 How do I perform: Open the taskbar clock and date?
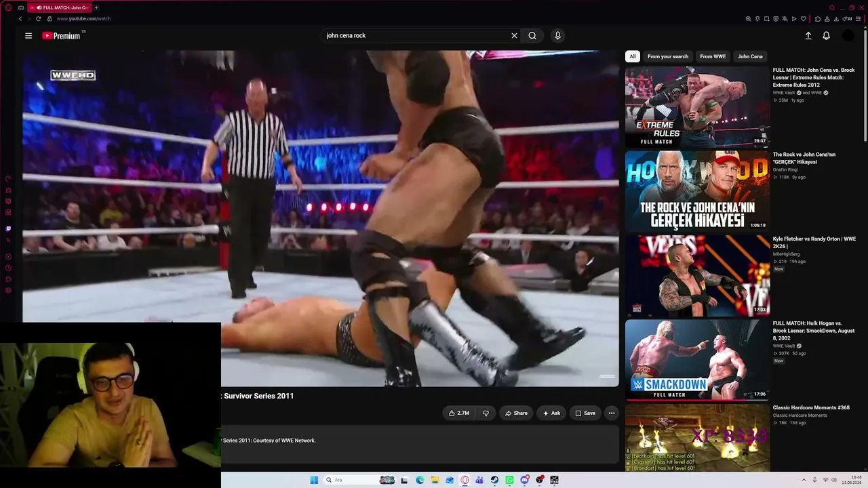pyautogui.click(x=852, y=480)
